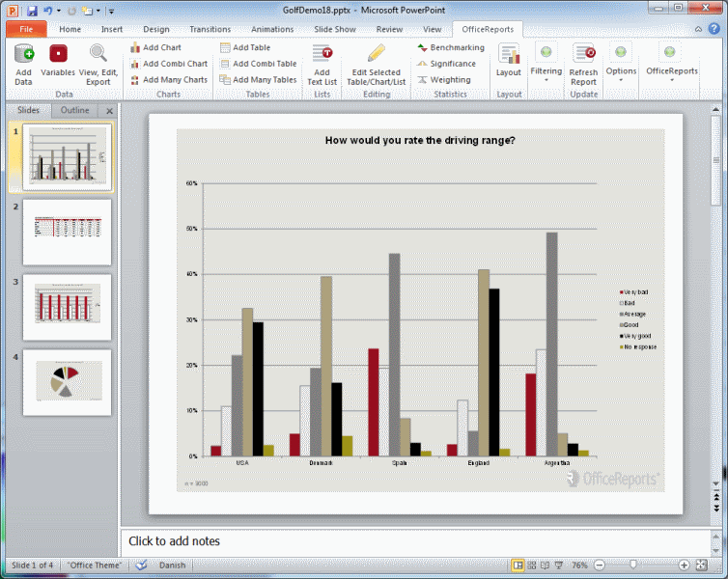Image resolution: width=728 pixels, height=579 pixels.
Task: Click the Refresh Report icon
Action: click(x=583, y=54)
